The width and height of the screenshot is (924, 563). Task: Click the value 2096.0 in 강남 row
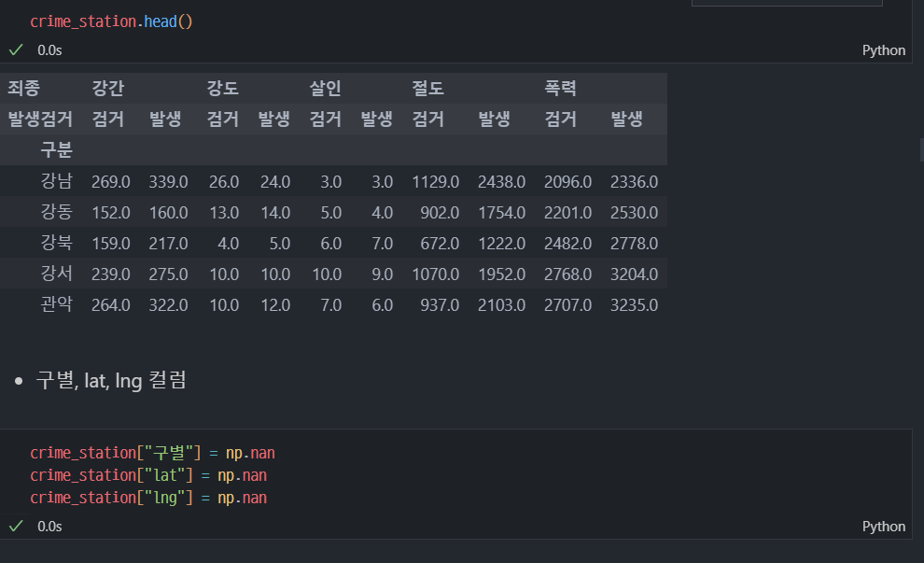click(x=567, y=181)
